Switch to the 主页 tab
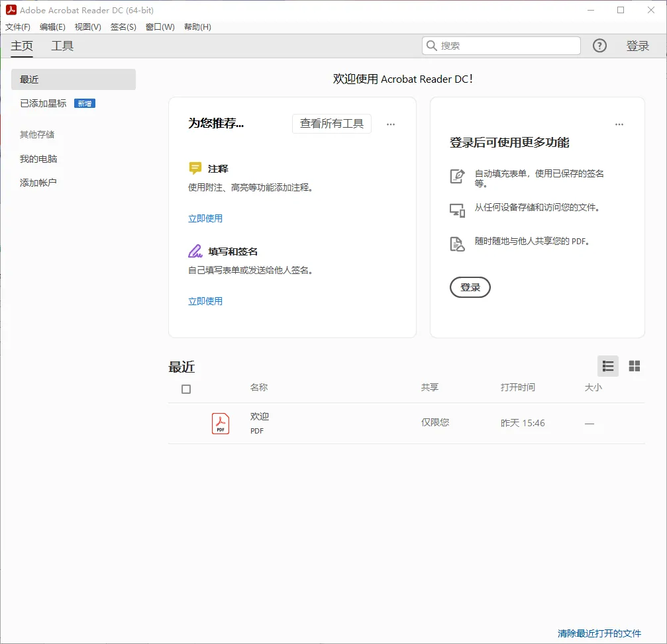 click(x=22, y=46)
